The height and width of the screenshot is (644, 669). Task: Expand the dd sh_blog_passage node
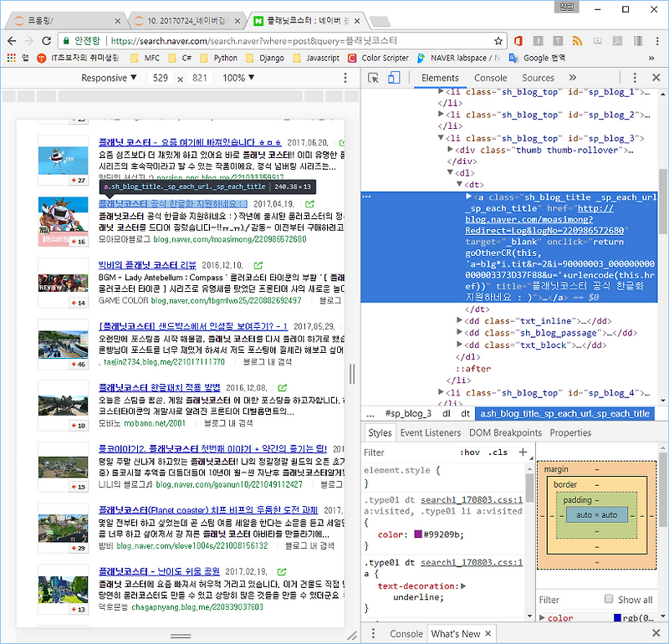click(x=459, y=332)
